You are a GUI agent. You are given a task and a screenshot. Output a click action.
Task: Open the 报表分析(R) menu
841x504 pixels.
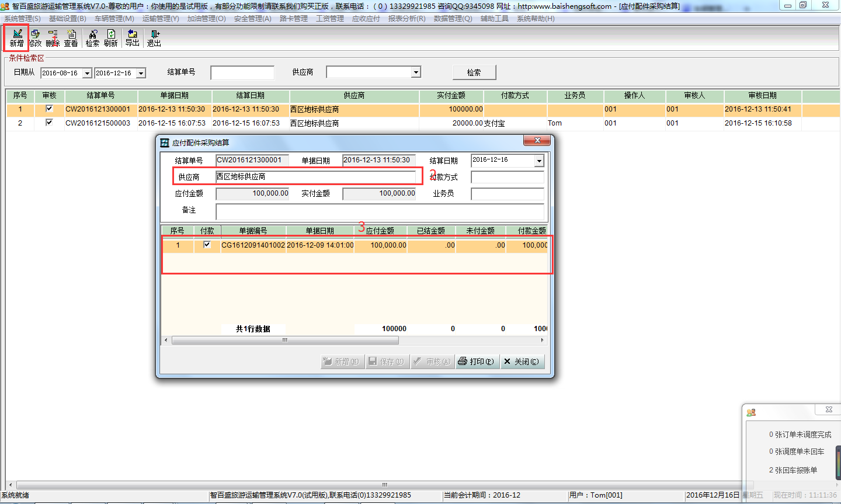click(406, 19)
